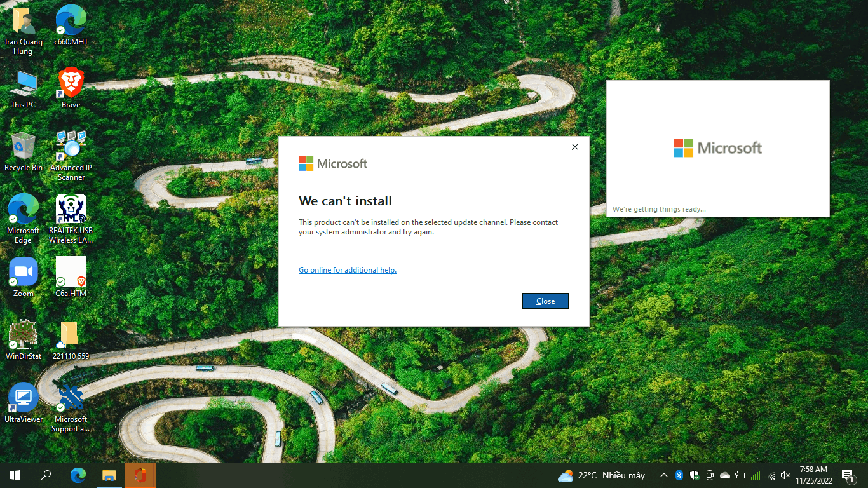Viewport: 868px width, 488px height.
Task: Select the Zoom desktop shortcut
Action: [24, 277]
